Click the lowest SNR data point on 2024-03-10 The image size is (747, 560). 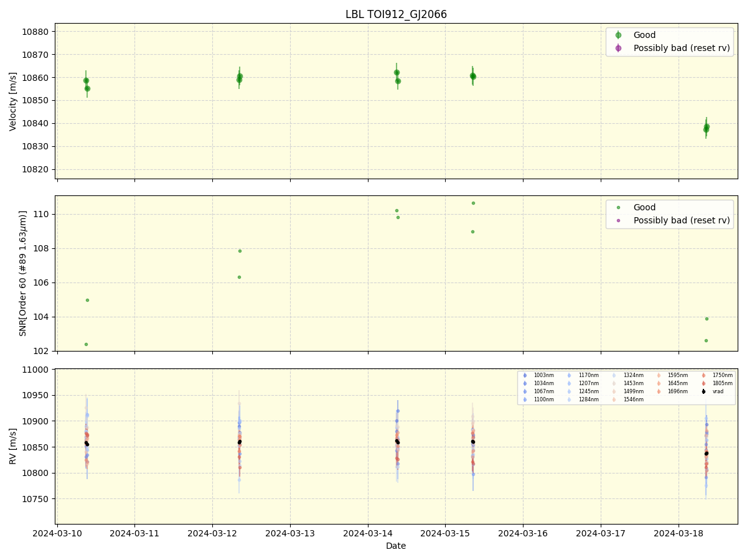[86, 344]
